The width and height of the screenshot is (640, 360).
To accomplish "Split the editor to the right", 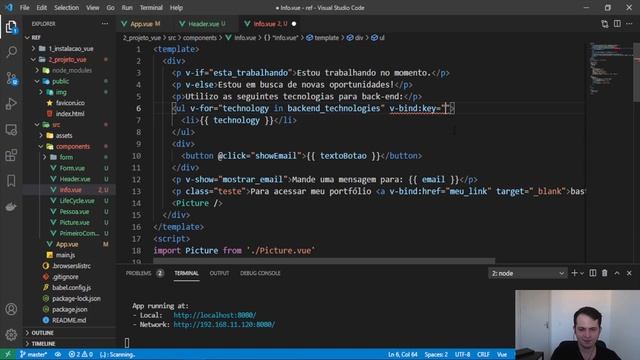I will pyautogui.click(x=617, y=24).
